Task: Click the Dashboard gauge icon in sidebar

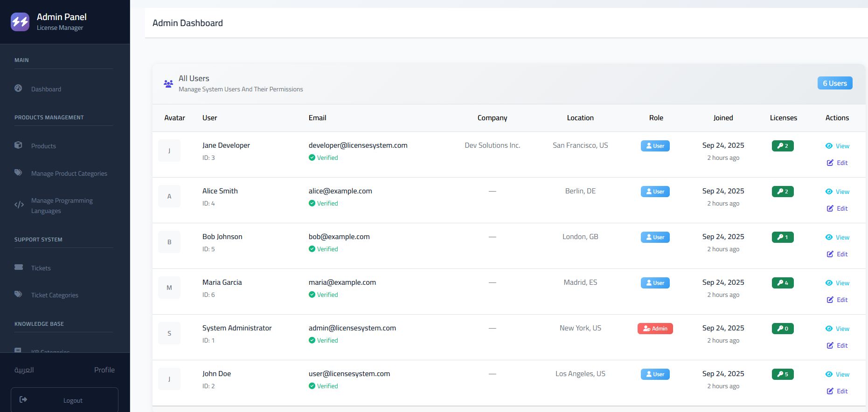Action: [x=18, y=88]
